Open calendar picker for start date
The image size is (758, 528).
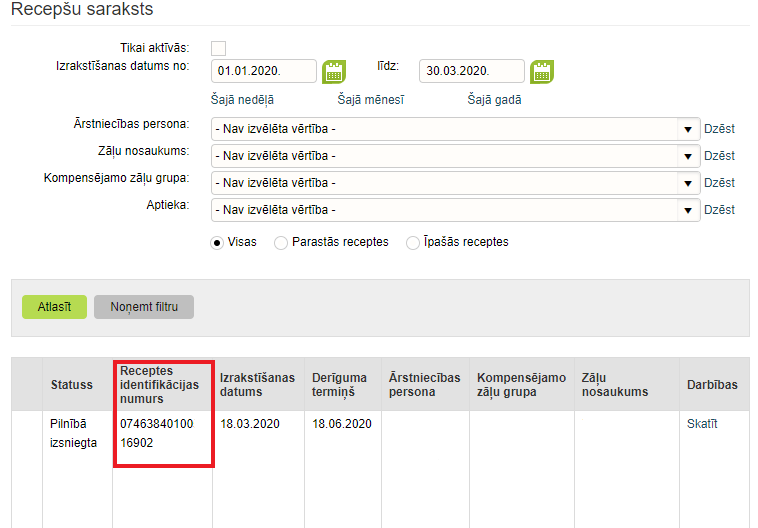click(x=334, y=72)
